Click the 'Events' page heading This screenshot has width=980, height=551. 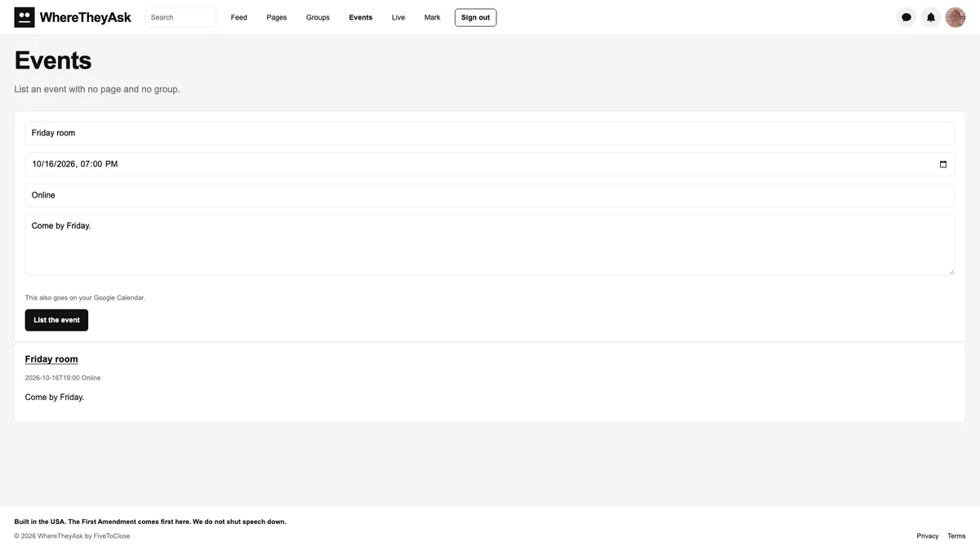(x=53, y=60)
